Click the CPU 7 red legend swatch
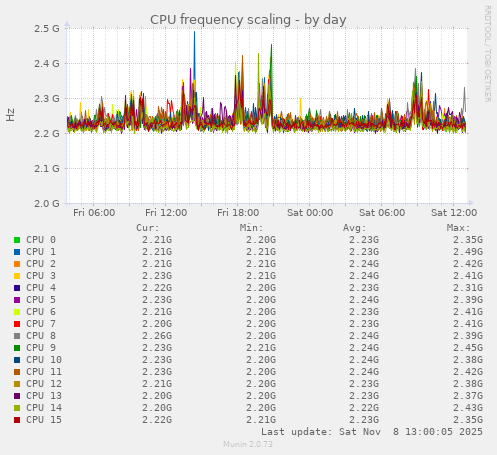 point(17,324)
